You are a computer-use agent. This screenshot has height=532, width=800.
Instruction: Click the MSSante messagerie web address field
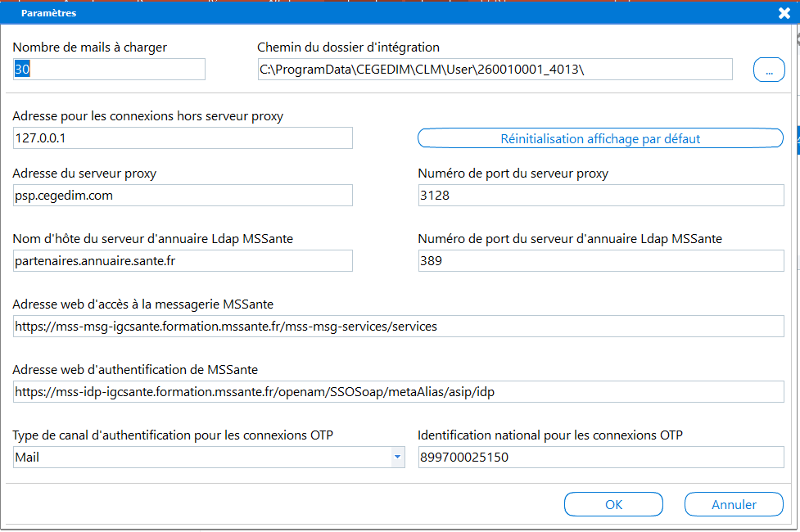click(399, 326)
